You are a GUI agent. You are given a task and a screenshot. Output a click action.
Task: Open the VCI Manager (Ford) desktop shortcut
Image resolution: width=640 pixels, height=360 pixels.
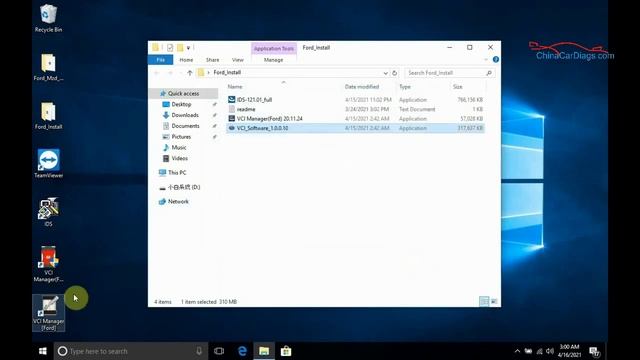(49, 313)
